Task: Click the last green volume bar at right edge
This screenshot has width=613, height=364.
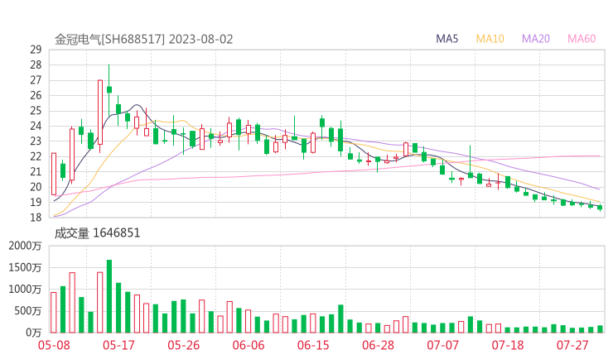Action: click(x=600, y=329)
